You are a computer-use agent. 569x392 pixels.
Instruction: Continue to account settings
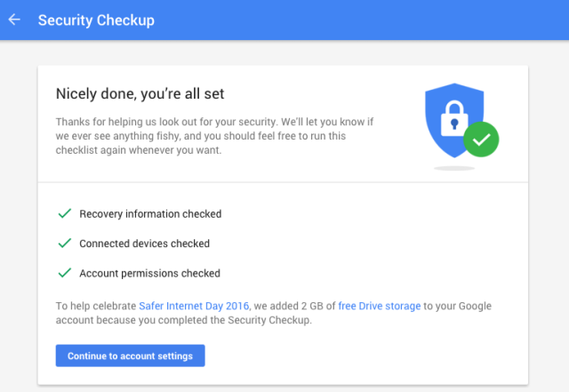(131, 356)
